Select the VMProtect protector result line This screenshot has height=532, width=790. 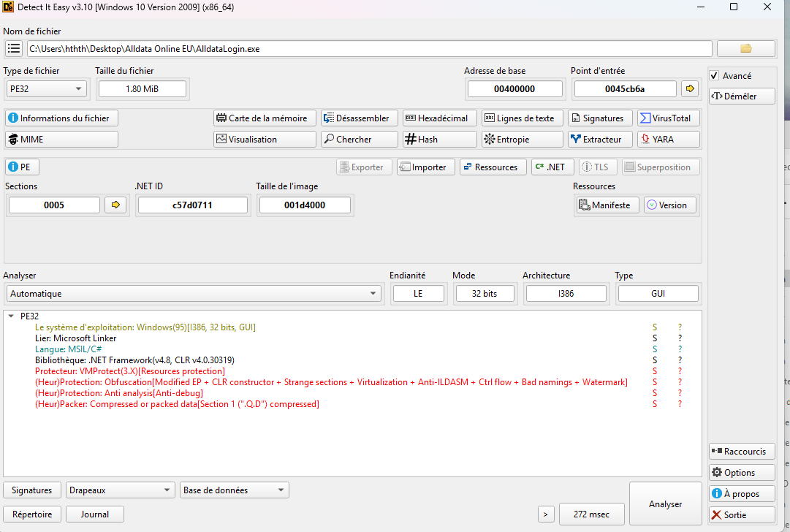(x=140, y=371)
